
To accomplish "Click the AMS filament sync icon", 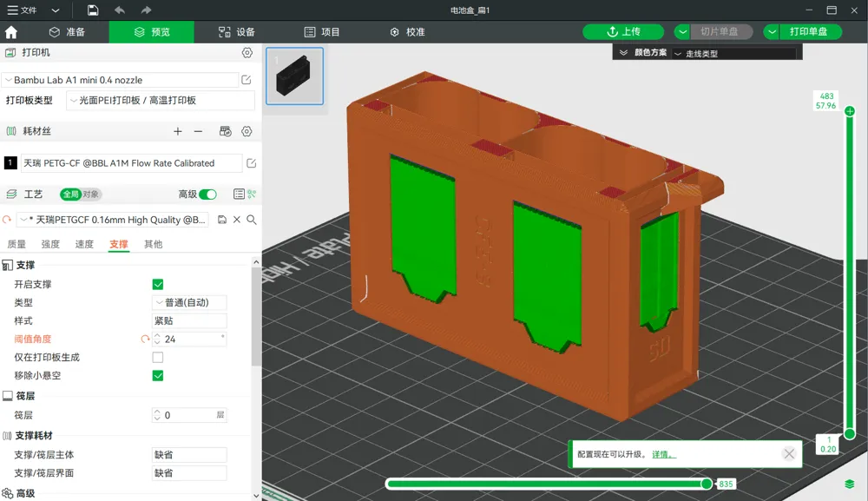I will 226,131.
